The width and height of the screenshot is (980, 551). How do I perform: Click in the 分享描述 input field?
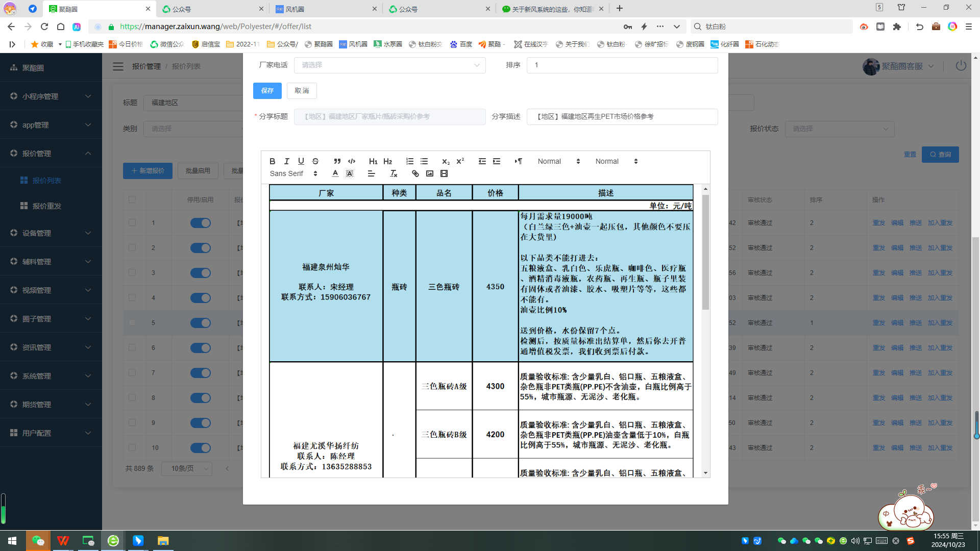622,117
